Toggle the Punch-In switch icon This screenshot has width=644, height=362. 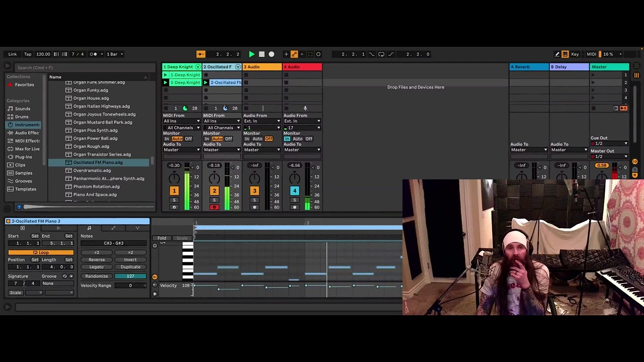[x=372, y=54]
